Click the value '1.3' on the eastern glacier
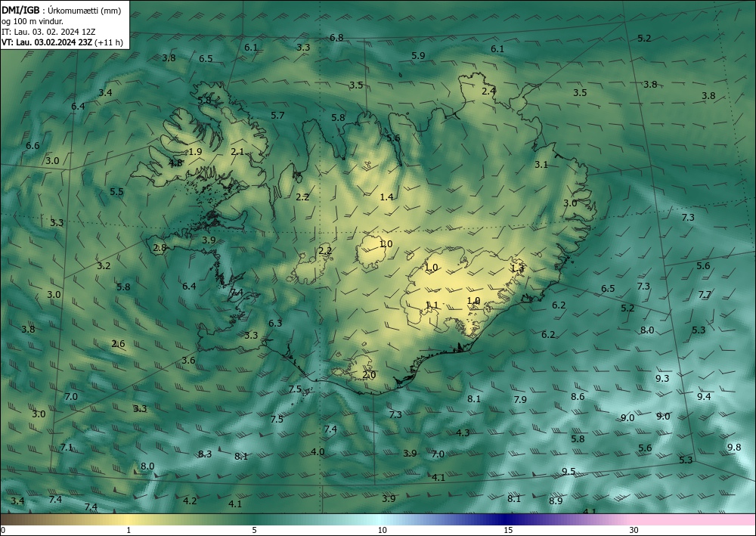756x536 pixels. point(517,268)
